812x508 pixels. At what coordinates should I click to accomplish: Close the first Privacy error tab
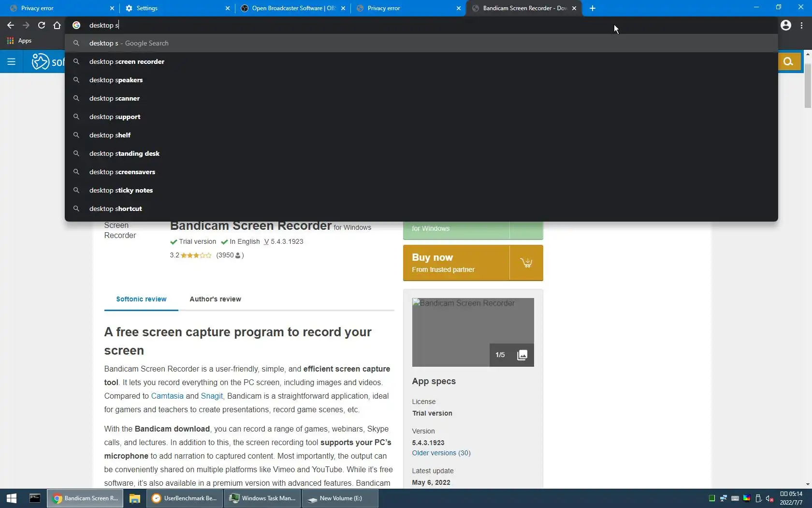[112, 8]
